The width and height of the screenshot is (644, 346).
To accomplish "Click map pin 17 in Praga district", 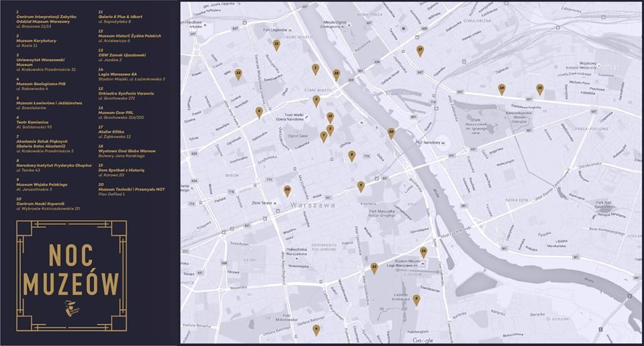I will click(420, 50).
